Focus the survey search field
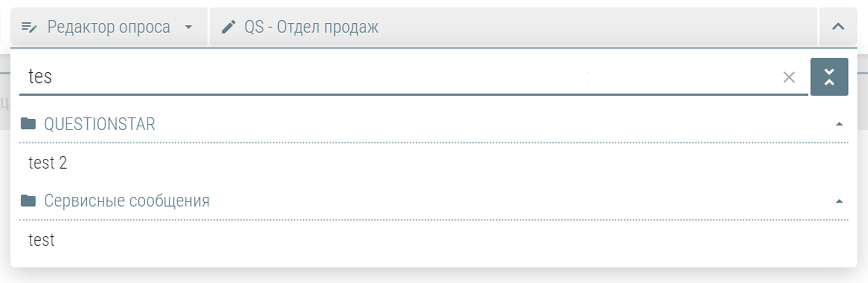This screenshot has width=868, height=283. [413, 76]
